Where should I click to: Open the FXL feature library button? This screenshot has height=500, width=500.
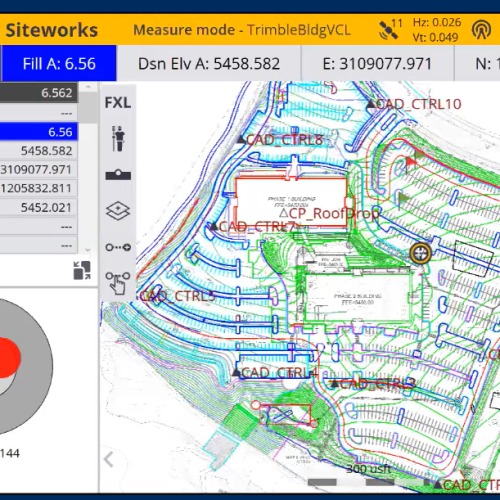point(118,103)
